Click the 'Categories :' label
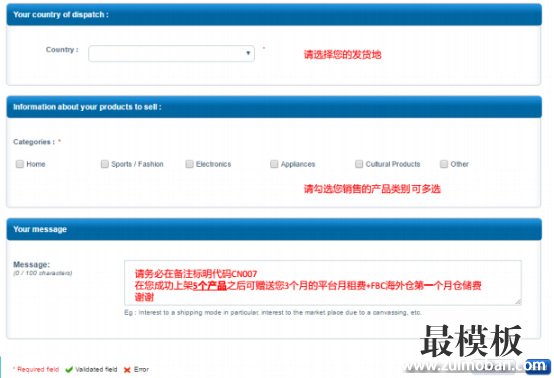 point(34,142)
